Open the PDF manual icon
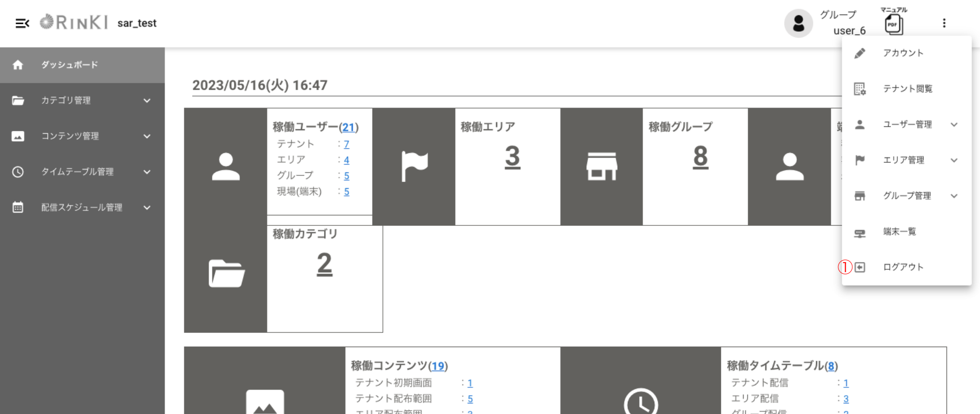Screen dimensions: 980x414 point(893,24)
